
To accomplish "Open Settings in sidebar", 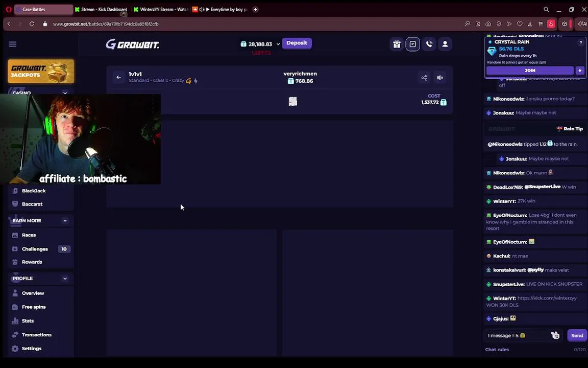I will (x=31, y=349).
